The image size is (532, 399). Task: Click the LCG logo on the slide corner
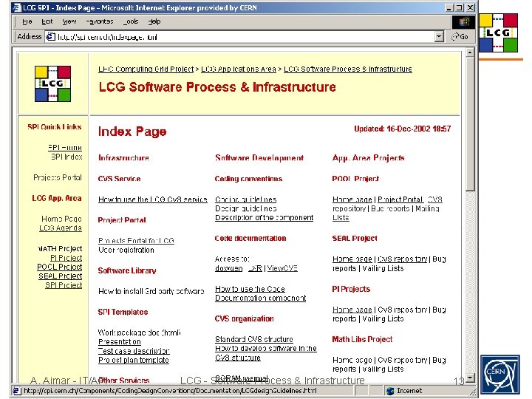[499, 33]
